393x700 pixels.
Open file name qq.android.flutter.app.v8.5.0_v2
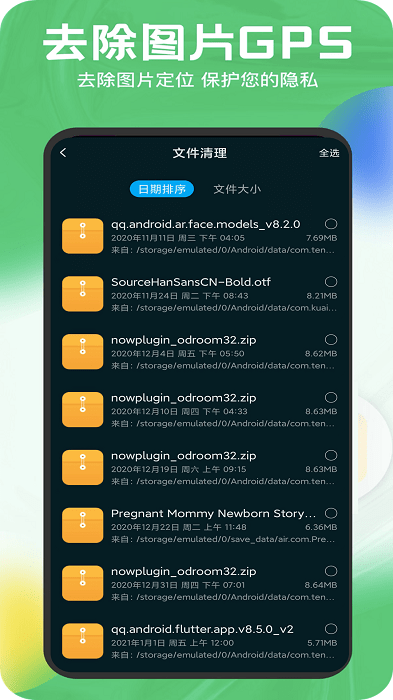coord(202,629)
